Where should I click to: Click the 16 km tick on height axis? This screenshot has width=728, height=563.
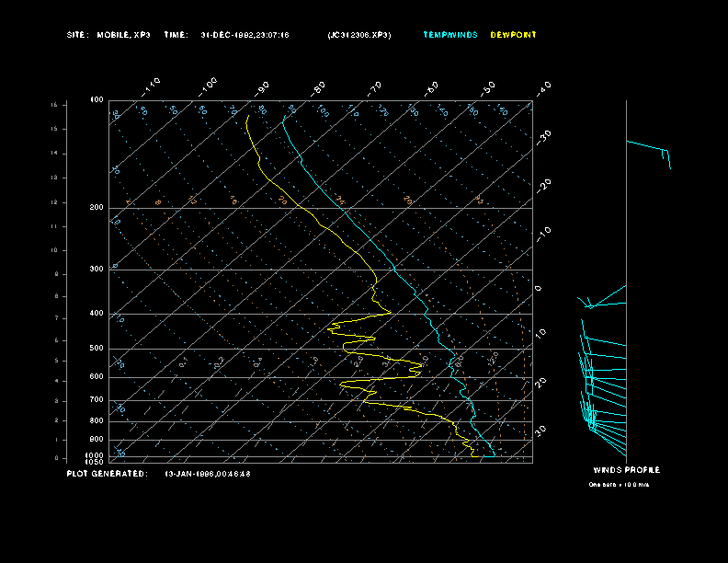tap(54, 105)
